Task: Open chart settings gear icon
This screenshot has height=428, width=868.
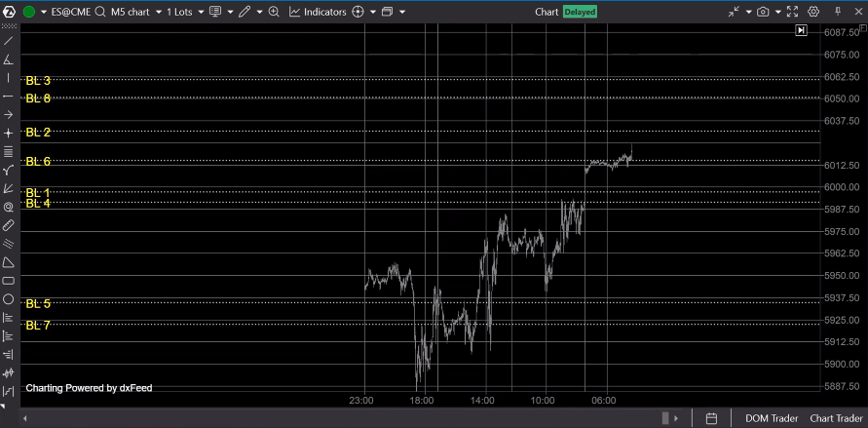Action: click(x=814, y=12)
